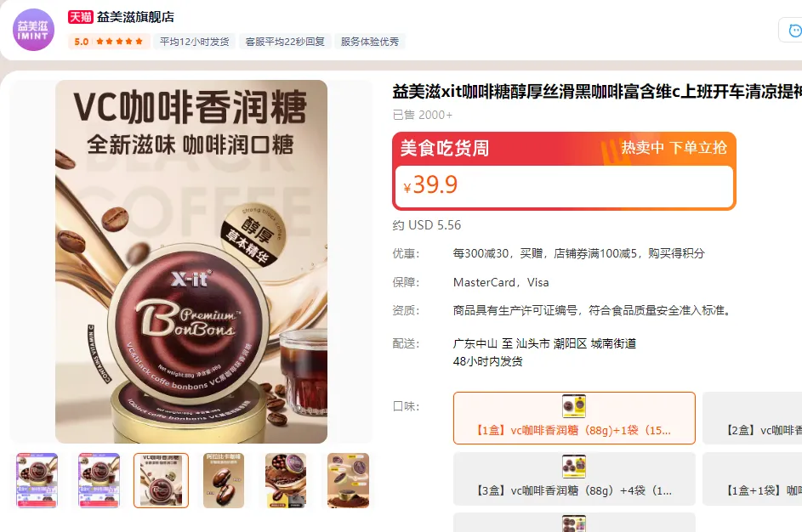Click the red Tmall badge icon
This screenshot has width=802, height=532.
(x=80, y=17)
